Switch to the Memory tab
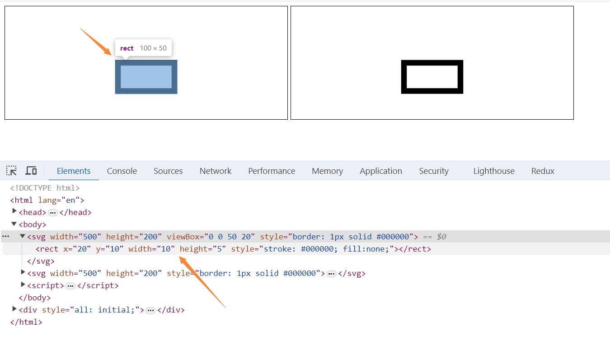Viewport: 610px width, 364px height. point(327,171)
